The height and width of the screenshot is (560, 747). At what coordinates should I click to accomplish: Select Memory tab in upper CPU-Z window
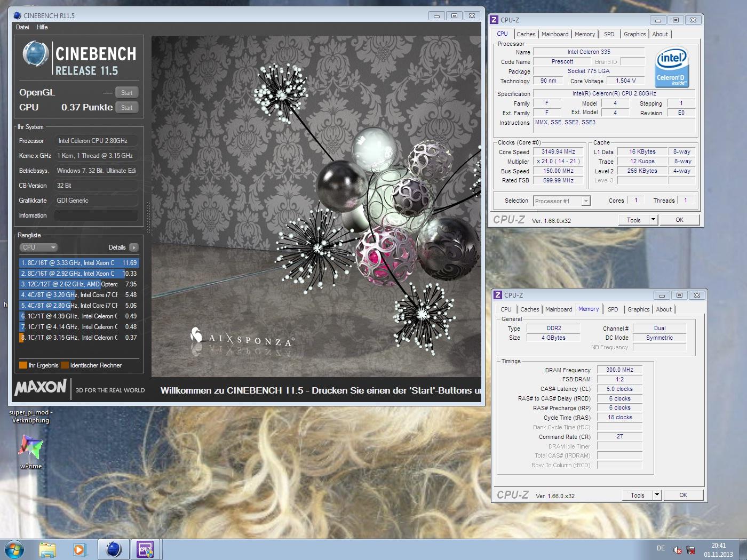[585, 34]
